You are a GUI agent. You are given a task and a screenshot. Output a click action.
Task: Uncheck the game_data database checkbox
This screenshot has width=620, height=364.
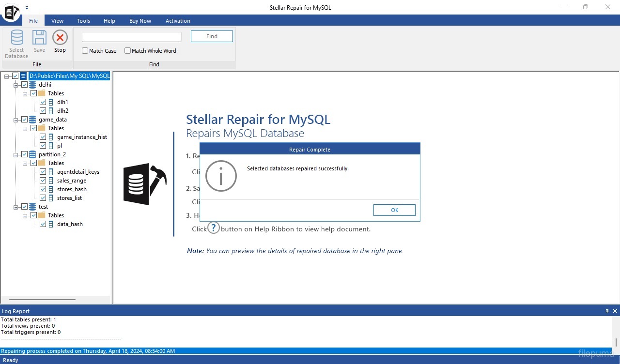25,120
